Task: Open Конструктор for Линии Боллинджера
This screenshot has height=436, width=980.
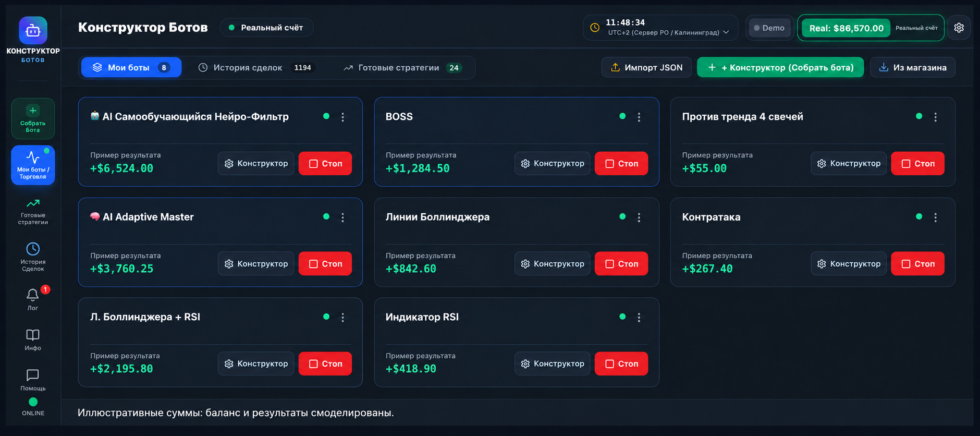Action: (553, 263)
